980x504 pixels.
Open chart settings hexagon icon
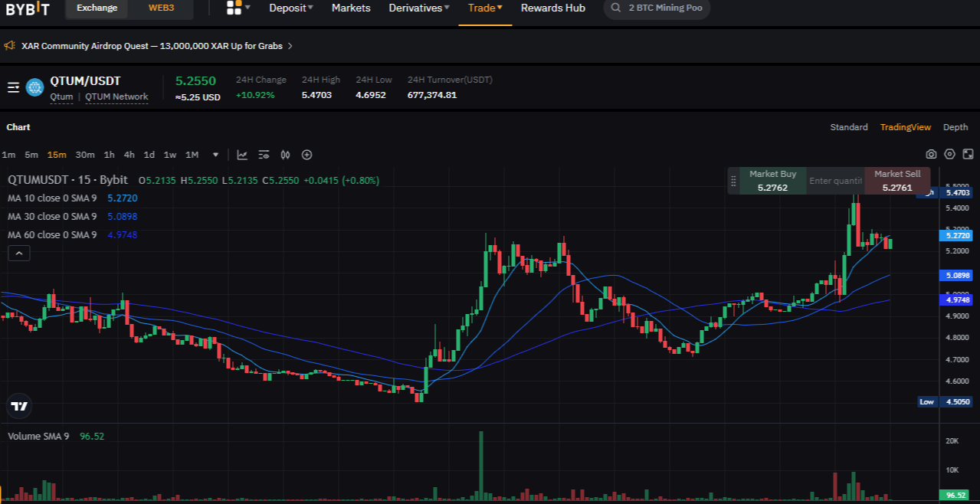coord(949,154)
